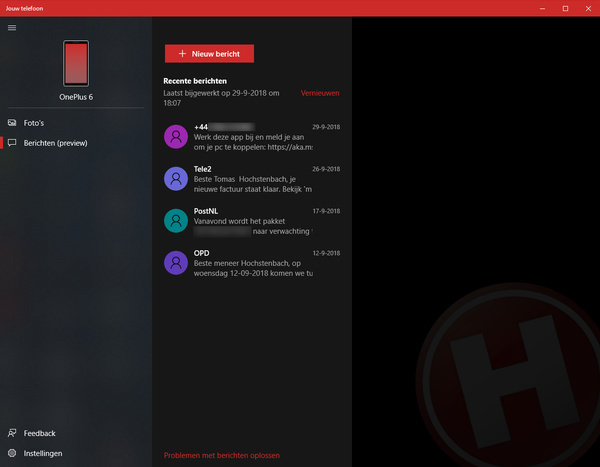The width and height of the screenshot is (600, 467).
Task: Click 'Beste Tomas Hochstenbach' message preview
Action: (253, 184)
